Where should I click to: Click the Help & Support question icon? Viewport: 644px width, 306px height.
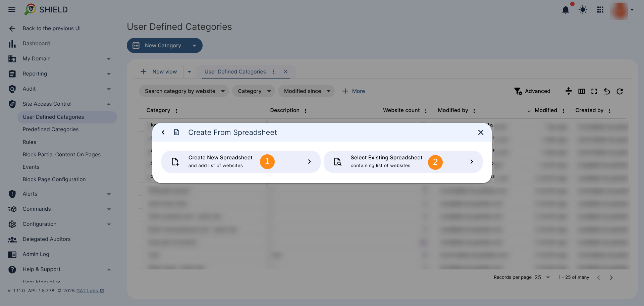[12, 269]
